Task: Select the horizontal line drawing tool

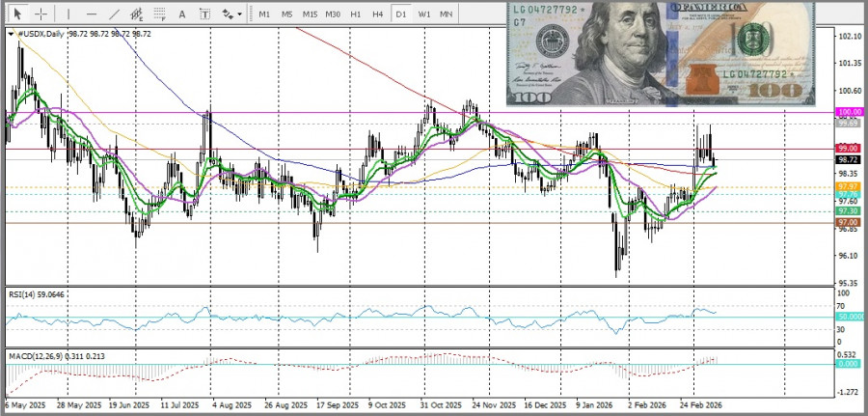Action: (x=92, y=14)
